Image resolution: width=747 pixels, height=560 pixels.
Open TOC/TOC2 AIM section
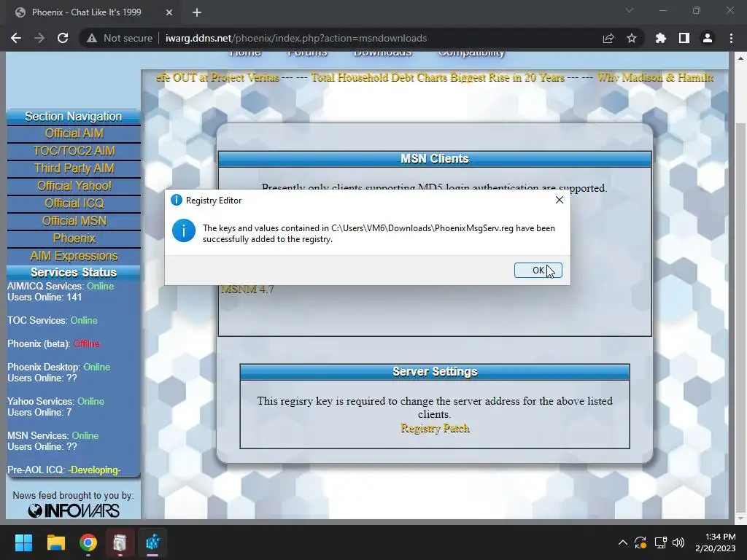pyautogui.click(x=74, y=151)
